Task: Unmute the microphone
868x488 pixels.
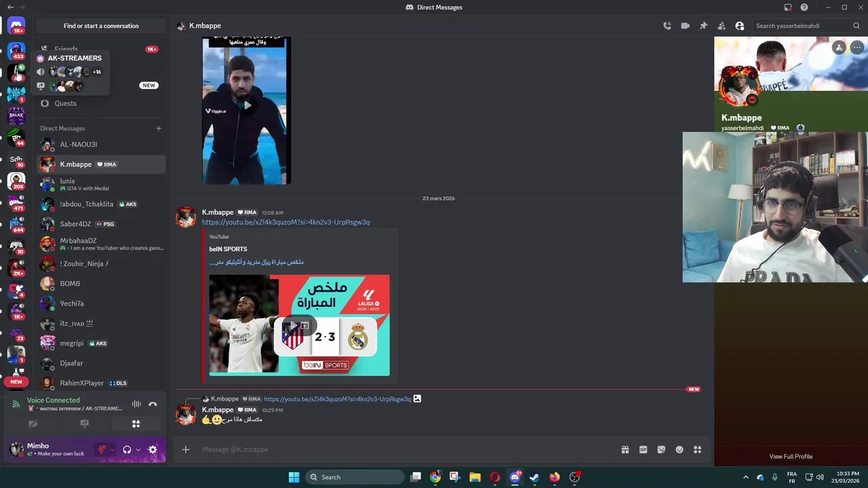Action: 102,449
